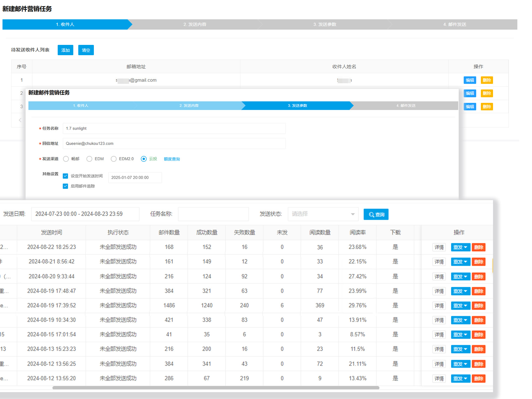
Task: Expand 重发 dropdown for 2024-08-19 17:48:47 task
Action: click(x=460, y=291)
